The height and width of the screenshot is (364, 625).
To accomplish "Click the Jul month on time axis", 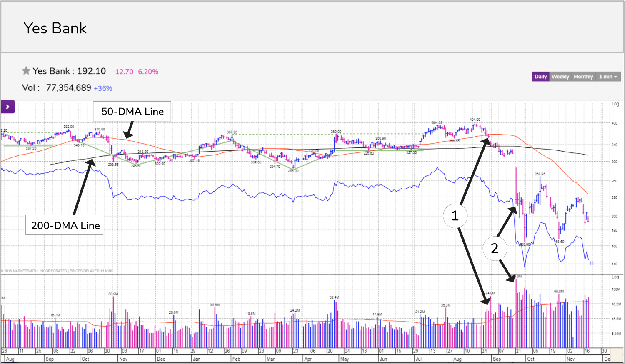I will (419, 359).
